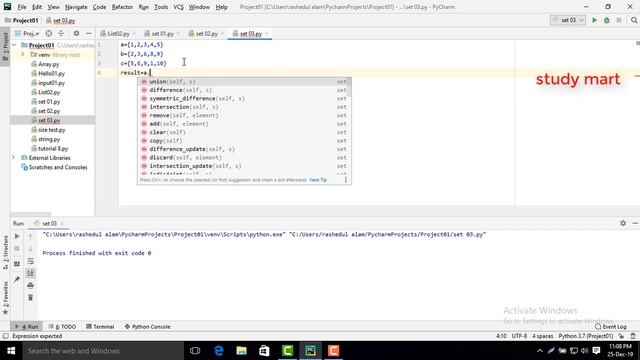Clear all Run console output trash icon

(x=31, y=298)
